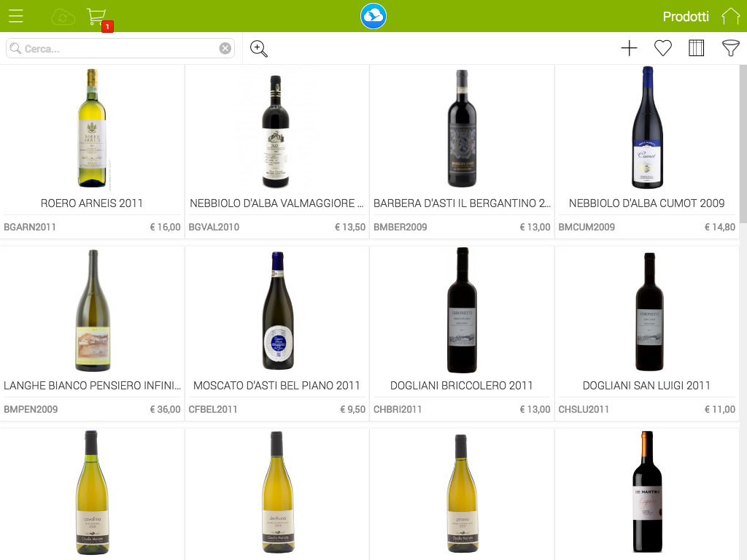Image resolution: width=747 pixels, height=560 pixels.
Task: Click the € 13,50 price
Action: [350, 227]
